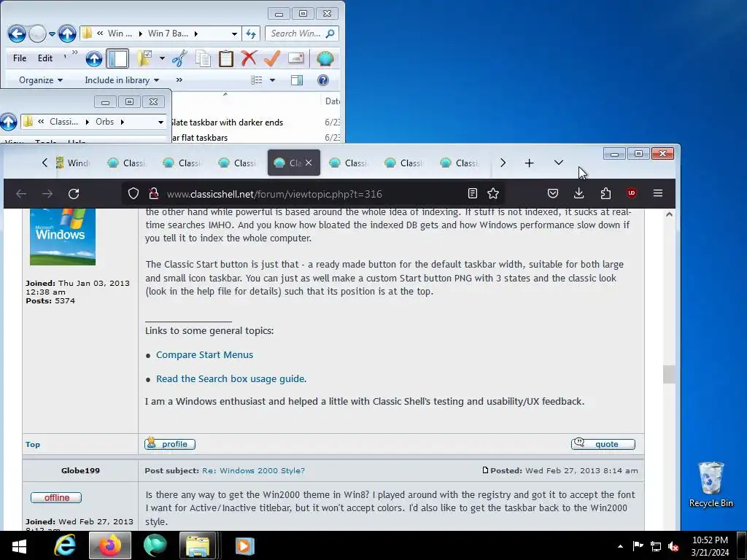Open Include in library dropdown
Viewport: 747px width, 560px height.
(x=122, y=80)
